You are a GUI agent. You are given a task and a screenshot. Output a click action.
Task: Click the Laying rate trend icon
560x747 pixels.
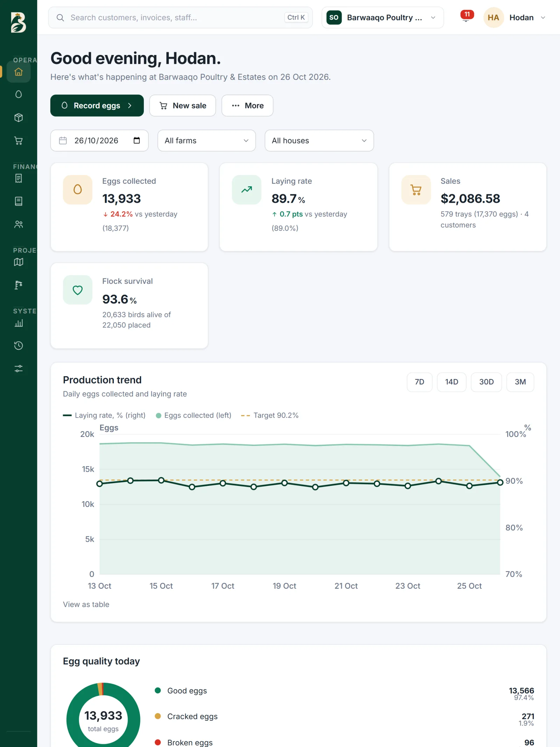point(247,189)
